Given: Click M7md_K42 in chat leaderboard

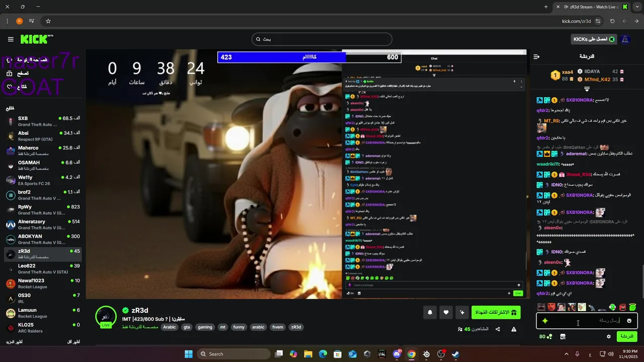Looking at the screenshot, I should [x=601, y=79].
